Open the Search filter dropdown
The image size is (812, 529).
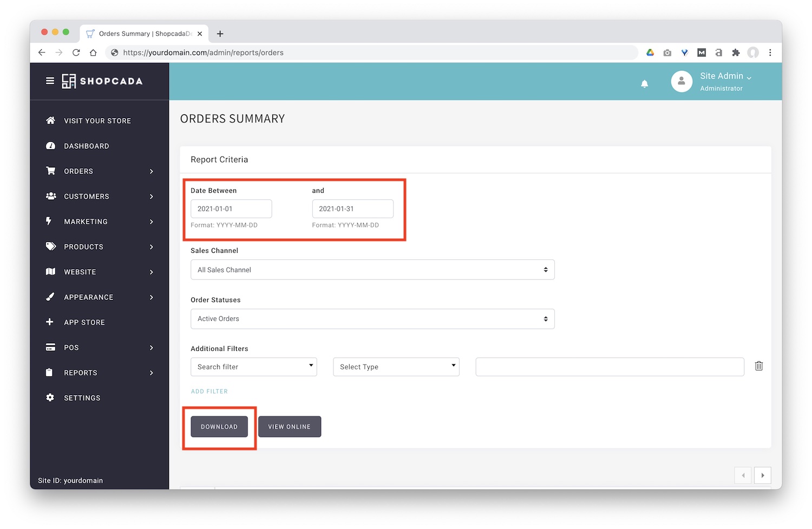253,367
